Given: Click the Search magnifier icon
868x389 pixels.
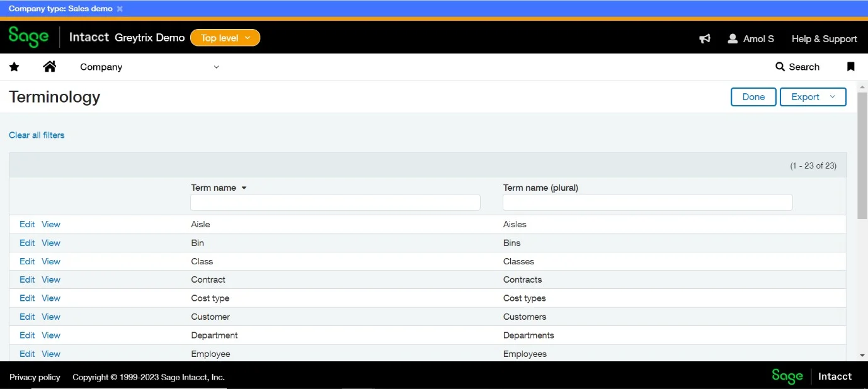Looking at the screenshot, I should [780, 67].
